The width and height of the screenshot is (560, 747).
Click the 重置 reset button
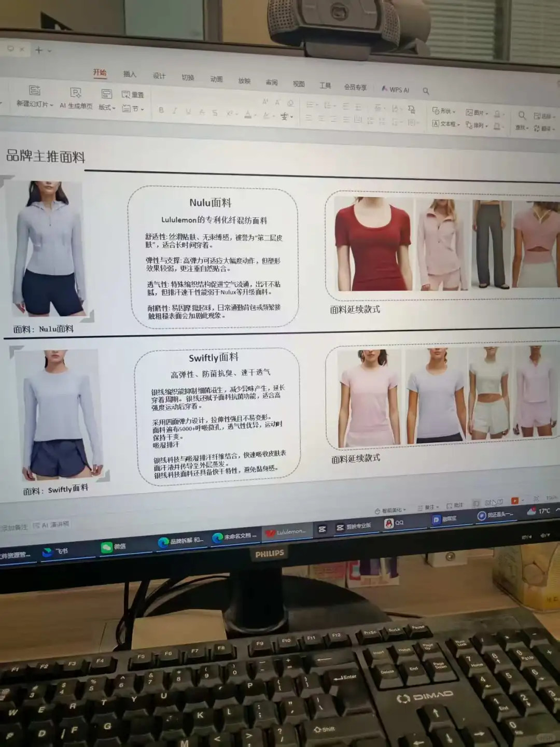tap(133, 95)
